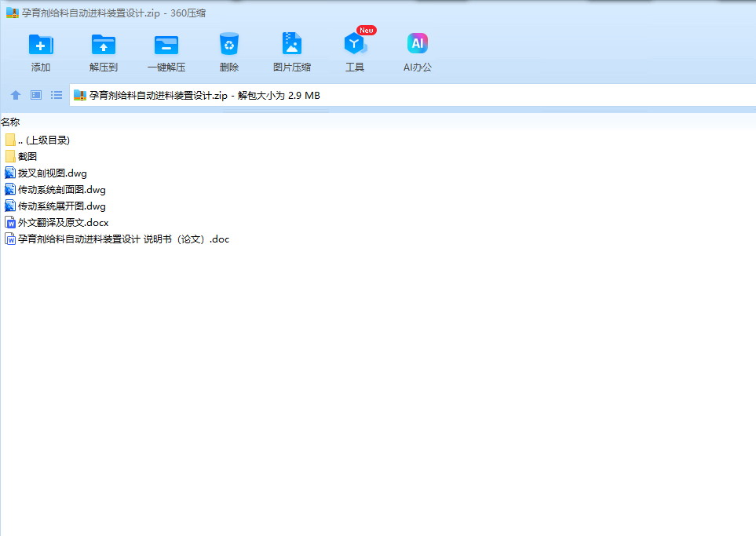
Task: Click the 名称 column header
Action: point(10,122)
